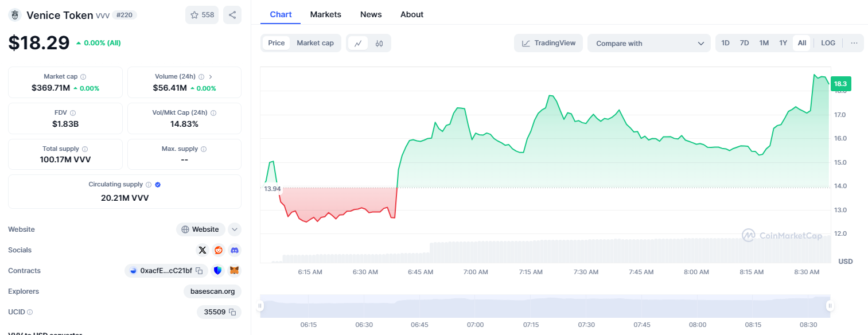Grab the left time-range slider handle
Screen dimensions: 868x335
(260, 306)
